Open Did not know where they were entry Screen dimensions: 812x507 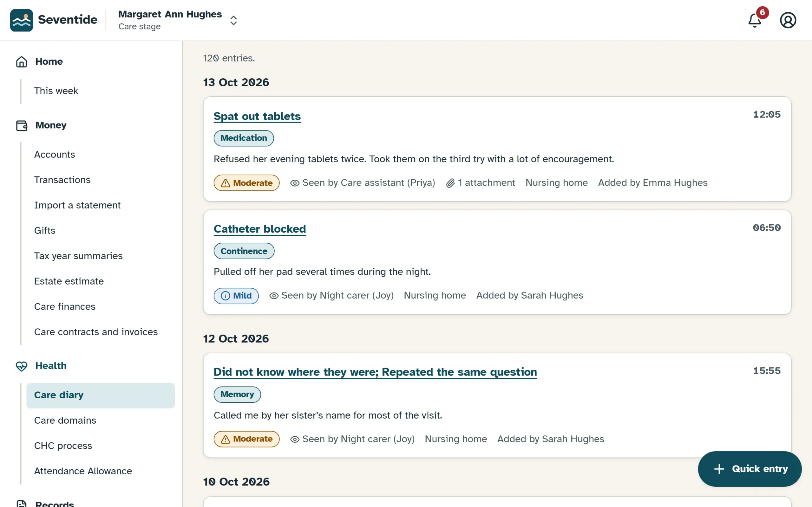point(375,372)
